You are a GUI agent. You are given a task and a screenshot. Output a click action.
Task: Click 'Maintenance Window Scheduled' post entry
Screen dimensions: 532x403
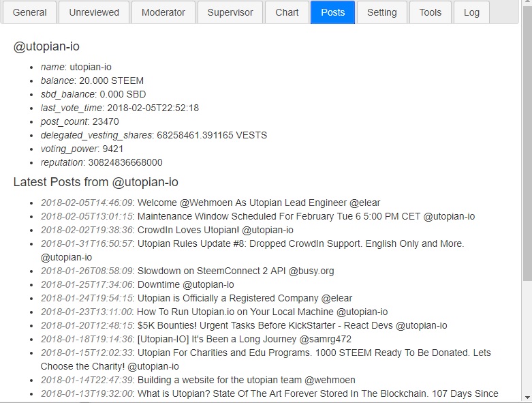point(258,216)
